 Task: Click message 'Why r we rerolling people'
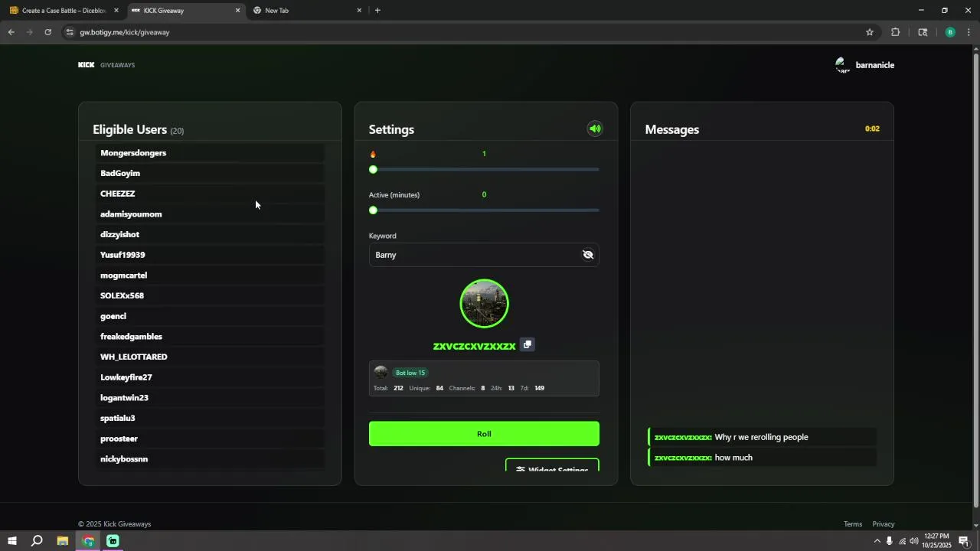[x=762, y=437]
